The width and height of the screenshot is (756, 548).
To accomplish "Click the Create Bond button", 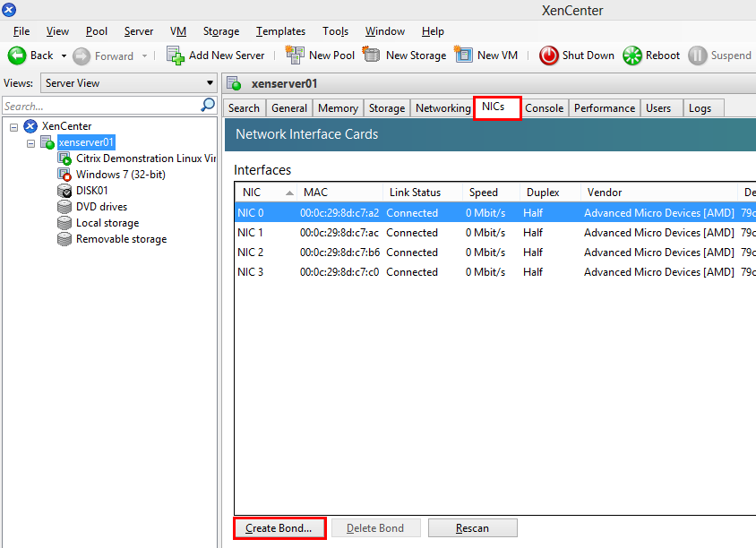I will tap(279, 528).
